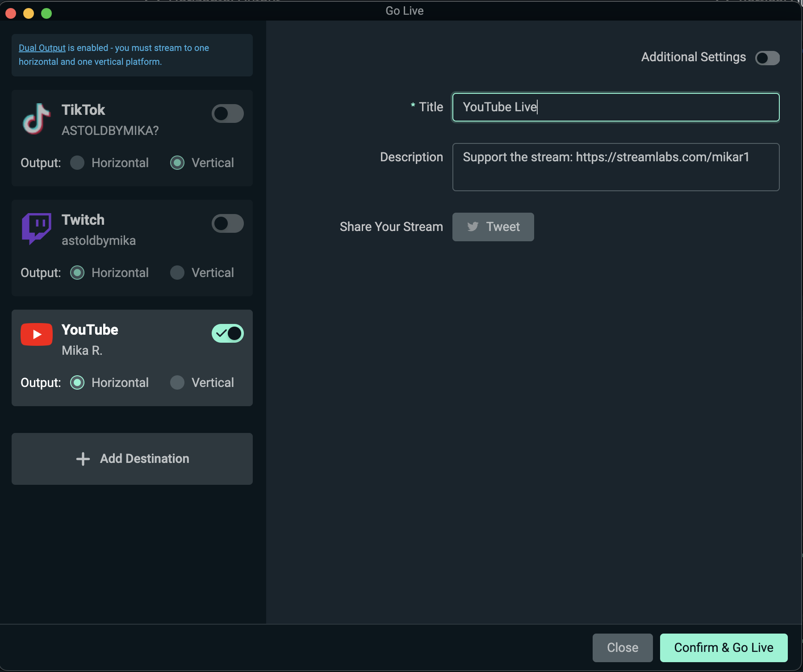Click into the Description text box
Image resolution: width=803 pixels, height=672 pixels.
[x=616, y=167]
